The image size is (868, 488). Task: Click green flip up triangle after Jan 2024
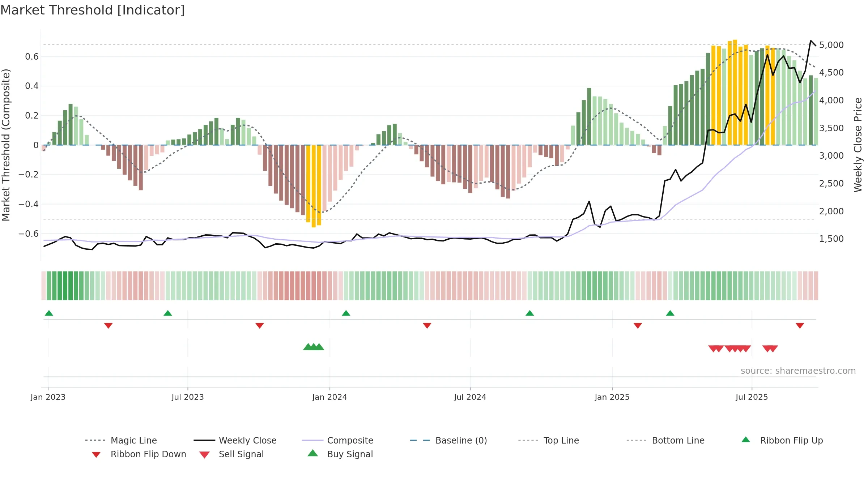(x=346, y=313)
